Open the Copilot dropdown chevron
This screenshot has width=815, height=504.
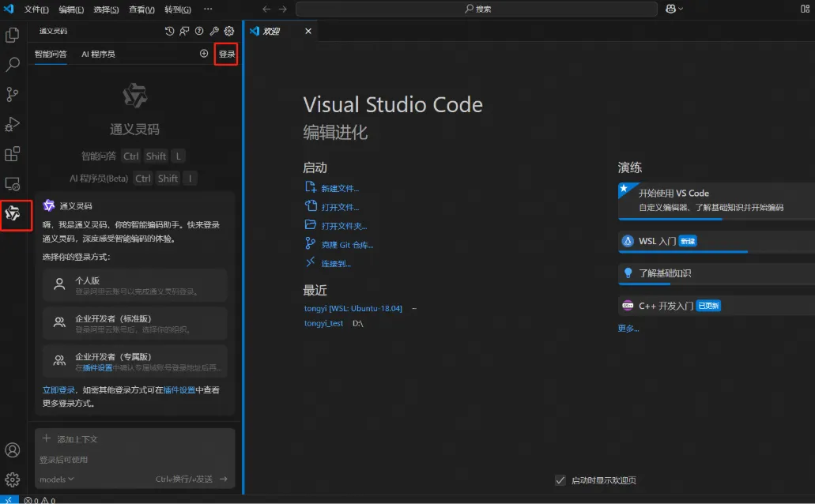pyautogui.click(x=681, y=9)
